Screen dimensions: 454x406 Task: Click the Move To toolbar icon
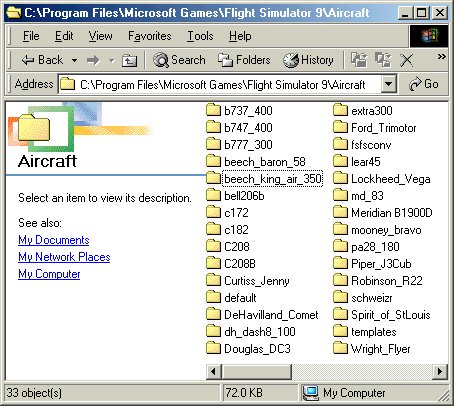(359, 60)
